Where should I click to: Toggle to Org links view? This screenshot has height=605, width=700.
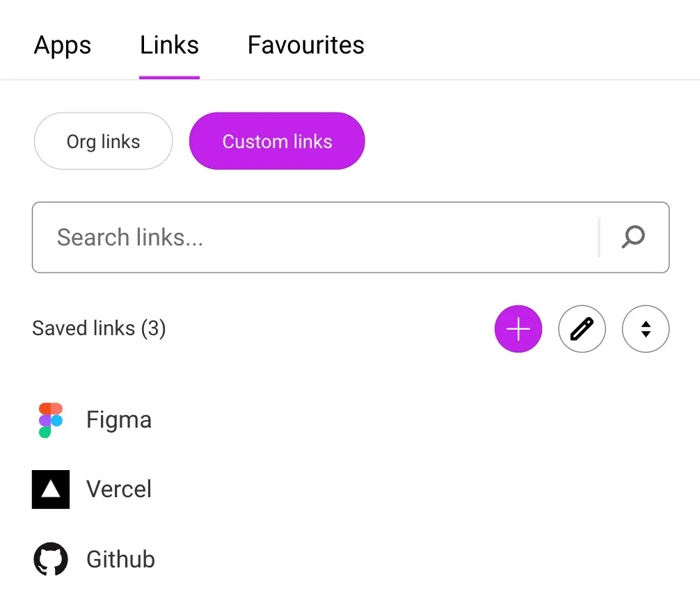pos(103,141)
